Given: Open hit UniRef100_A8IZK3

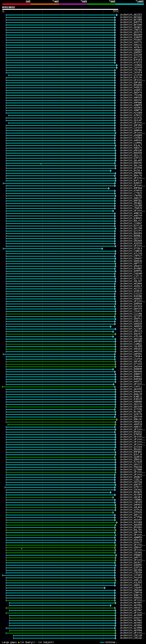Looking at the screenshot, I should click(x=131, y=15).
